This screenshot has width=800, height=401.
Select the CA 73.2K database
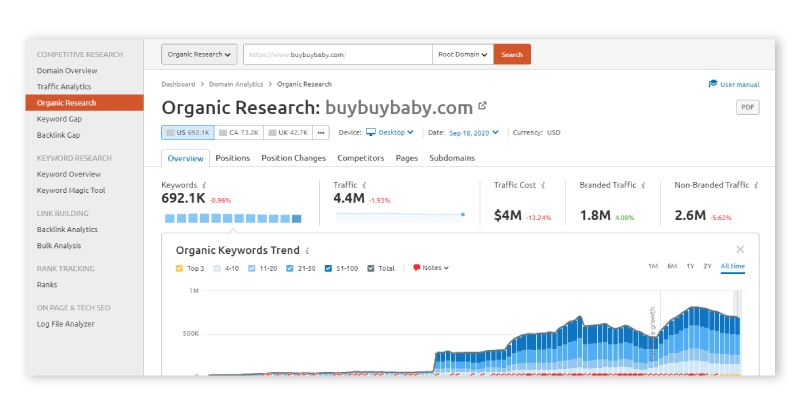click(239, 133)
